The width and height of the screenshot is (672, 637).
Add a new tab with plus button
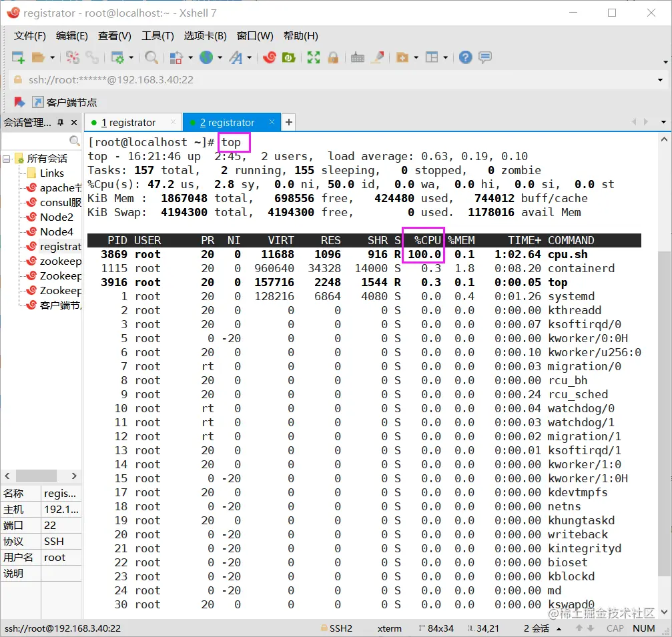point(289,123)
